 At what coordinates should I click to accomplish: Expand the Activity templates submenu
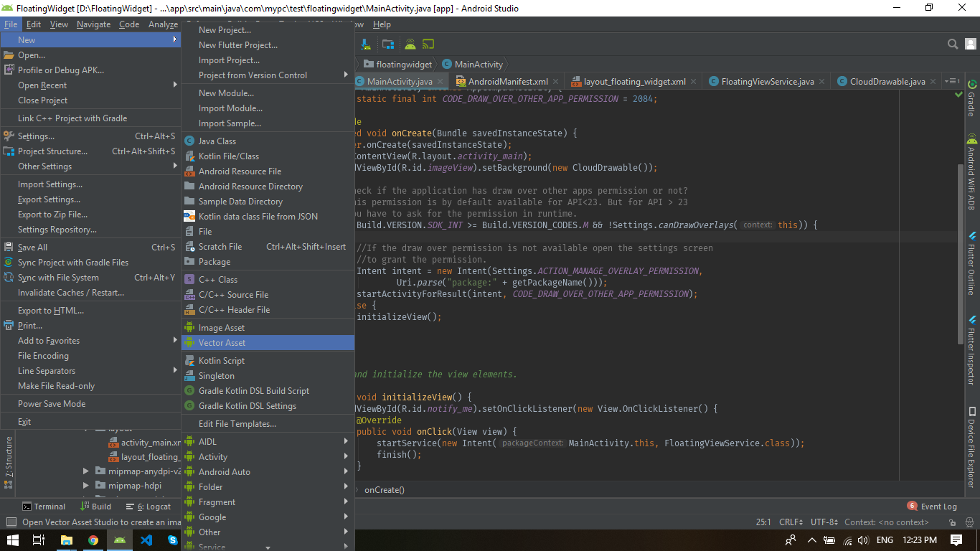pyautogui.click(x=268, y=457)
